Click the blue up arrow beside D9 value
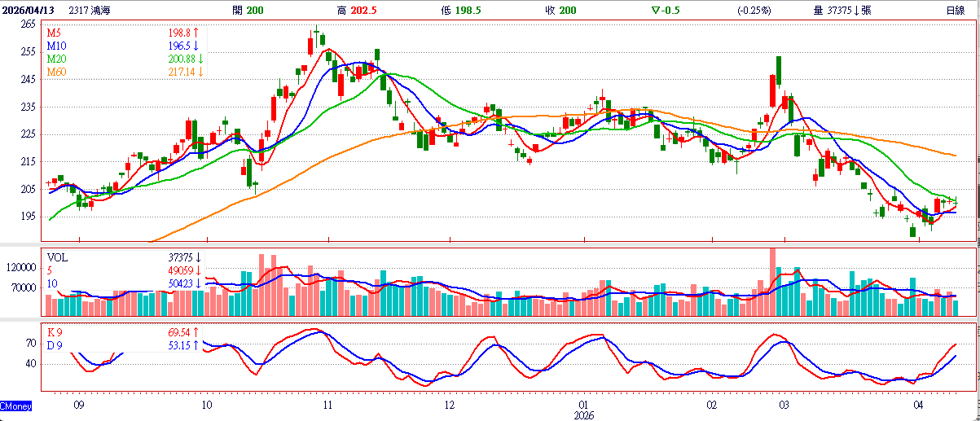The image size is (980, 421). [196, 345]
